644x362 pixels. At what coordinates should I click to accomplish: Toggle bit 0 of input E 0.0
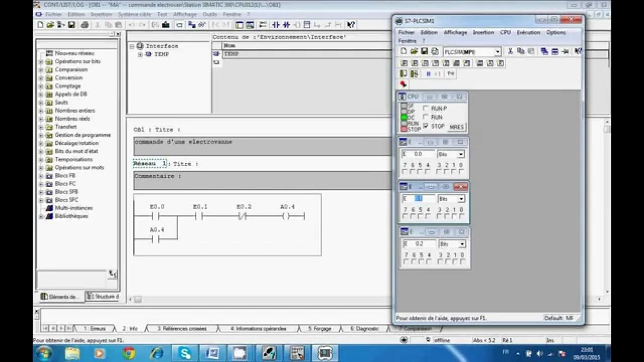click(x=461, y=171)
